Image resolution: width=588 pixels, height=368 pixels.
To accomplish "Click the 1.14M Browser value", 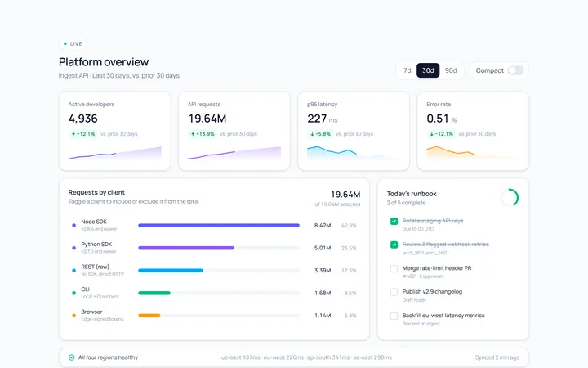I will click(323, 316).
